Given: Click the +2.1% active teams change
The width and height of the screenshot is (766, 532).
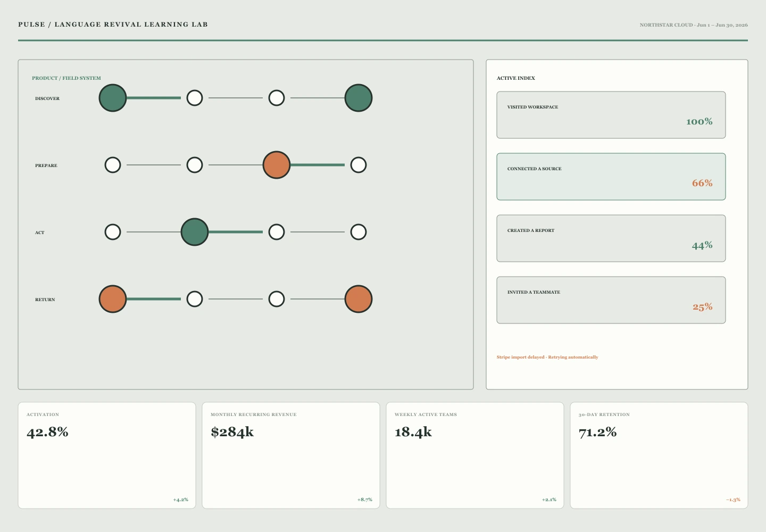Looking at the screenshot, I should (x=549, y=500).
